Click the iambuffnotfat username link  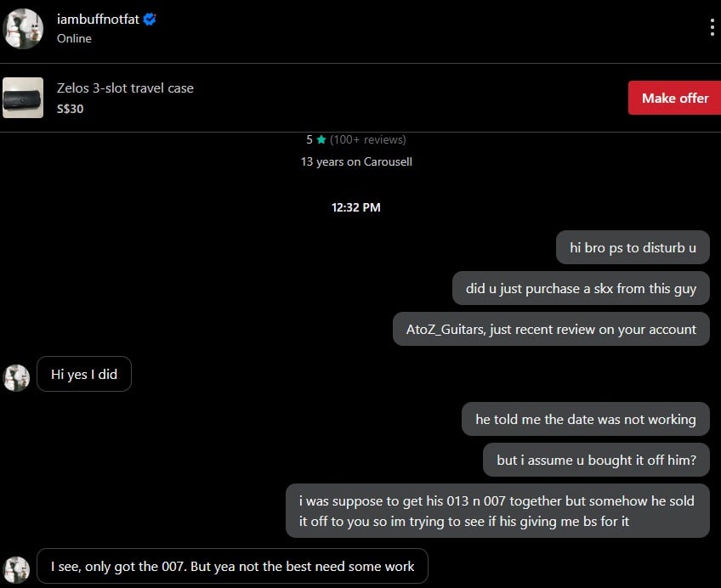click(x=98, y=20)
